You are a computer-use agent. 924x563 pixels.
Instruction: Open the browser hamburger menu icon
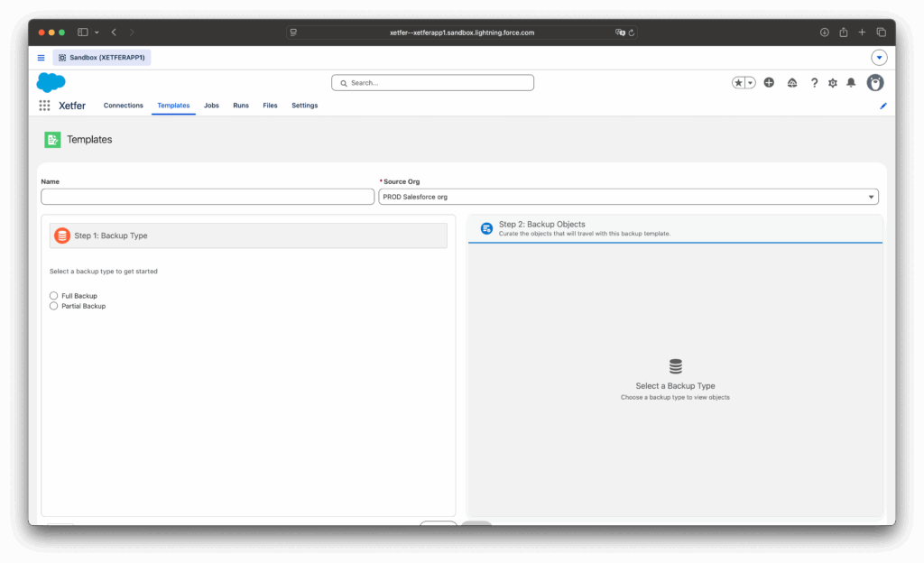(42, 58)
